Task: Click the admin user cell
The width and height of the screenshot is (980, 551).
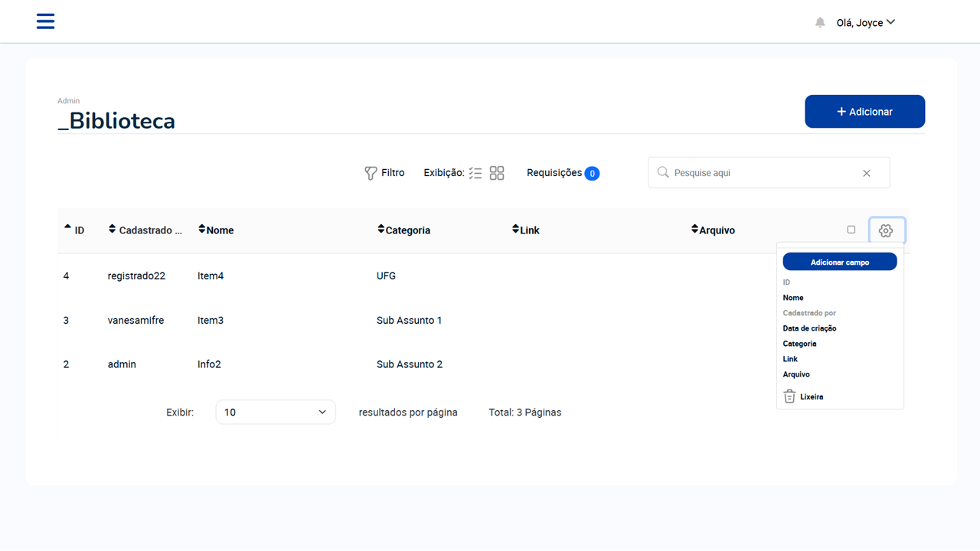Action: [x=122, y=364]
